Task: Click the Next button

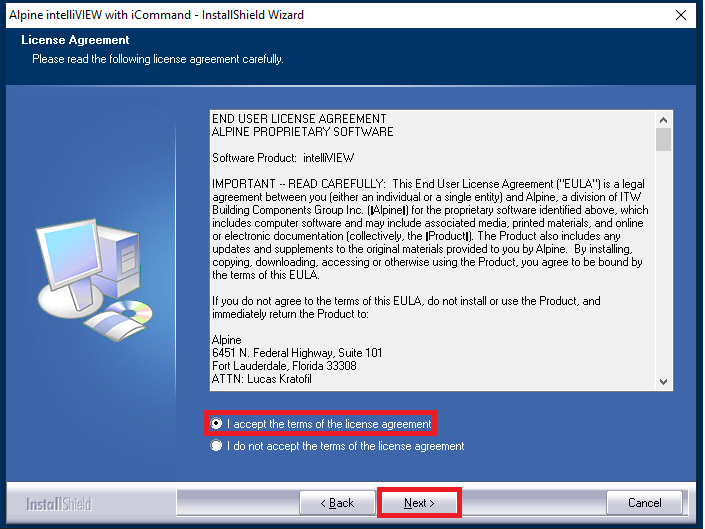Action: coord(419,502)
